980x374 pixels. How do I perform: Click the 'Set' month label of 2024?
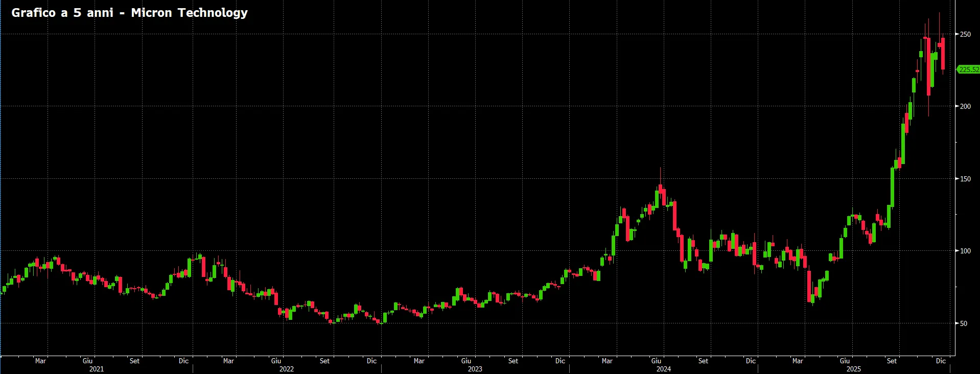703,361
